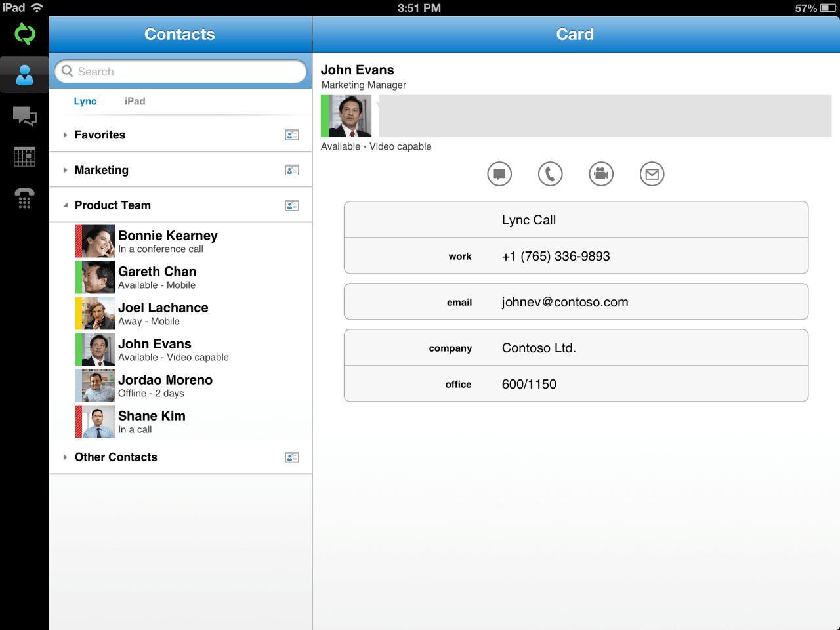Tap the 'Marketing Manager' title text
This screenshot has width=840, height=630.
[364, 85]
